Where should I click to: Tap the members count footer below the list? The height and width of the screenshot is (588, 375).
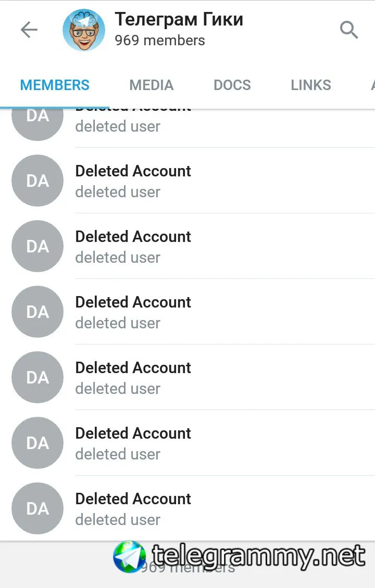point(187,568)
